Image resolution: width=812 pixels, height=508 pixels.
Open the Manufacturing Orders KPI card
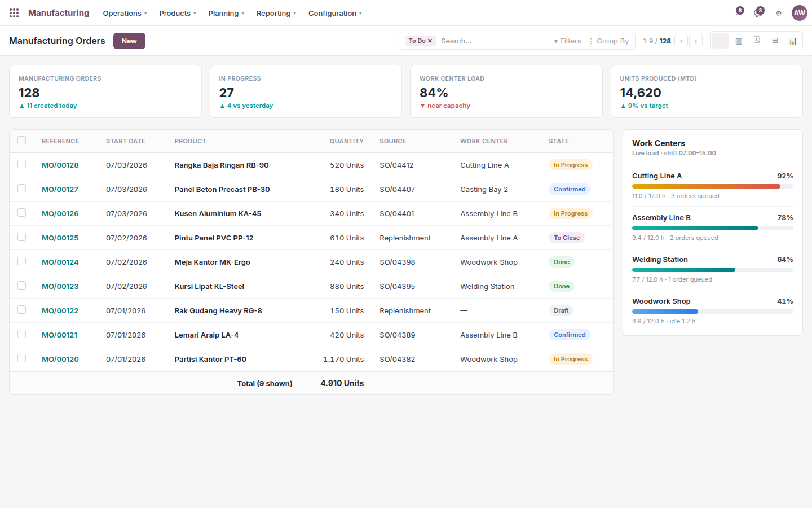(x=105, y=91)
